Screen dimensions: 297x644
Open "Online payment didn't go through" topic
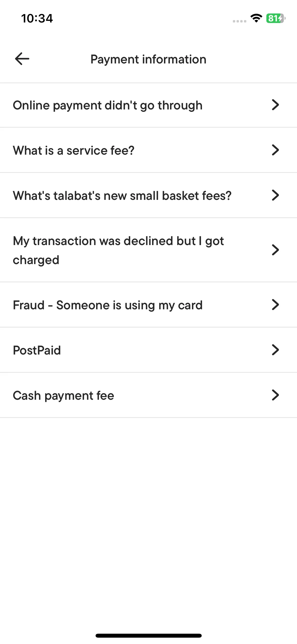pyautogui.click(x=108, y=105)
